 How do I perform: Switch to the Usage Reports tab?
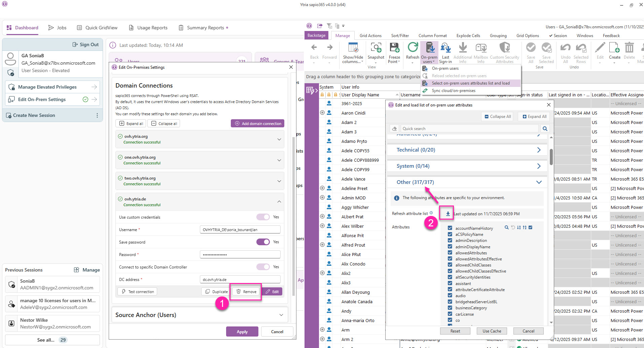[x=148, y=28]
